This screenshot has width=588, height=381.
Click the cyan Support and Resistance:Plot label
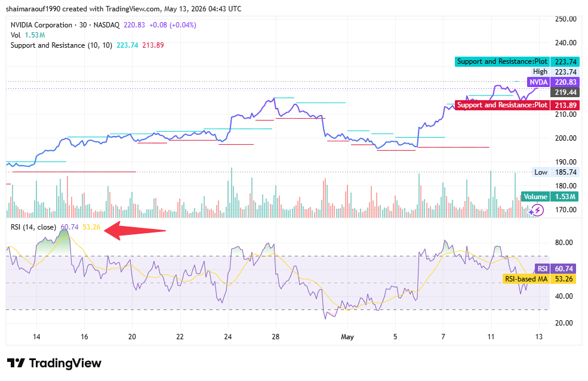click(503, 61)
